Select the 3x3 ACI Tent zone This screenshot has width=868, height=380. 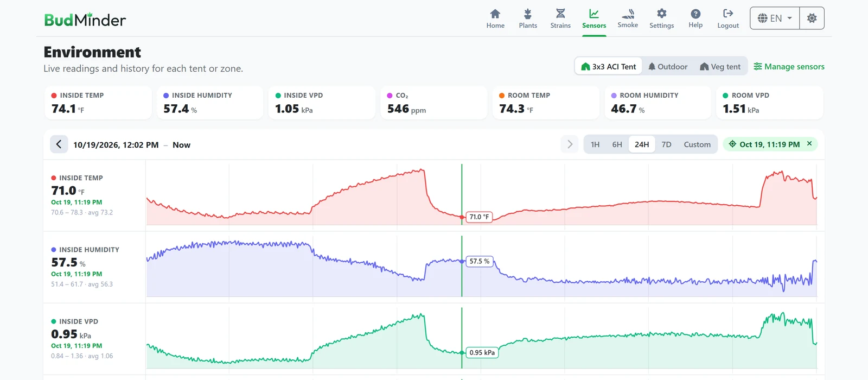point(608,67)
